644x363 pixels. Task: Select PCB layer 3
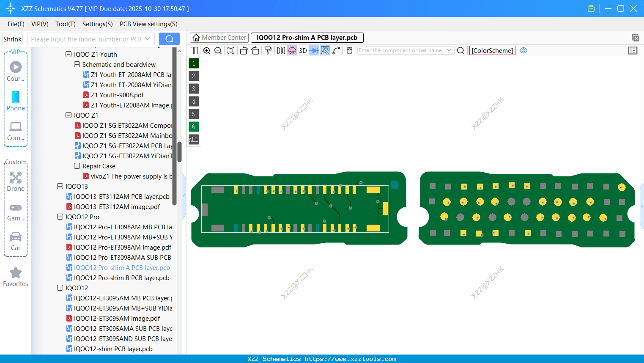(194, 89)
